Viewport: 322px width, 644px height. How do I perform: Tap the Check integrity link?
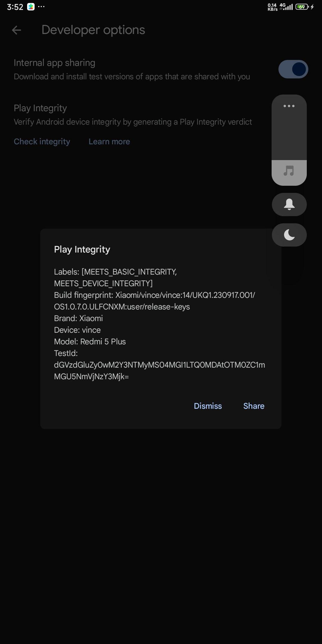(x=42, y=142)
